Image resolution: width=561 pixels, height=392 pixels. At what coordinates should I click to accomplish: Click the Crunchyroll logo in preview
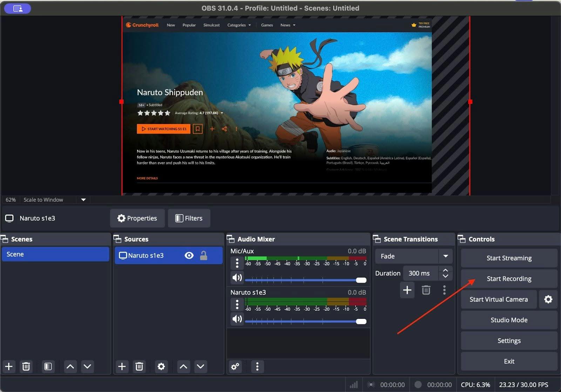142,25
